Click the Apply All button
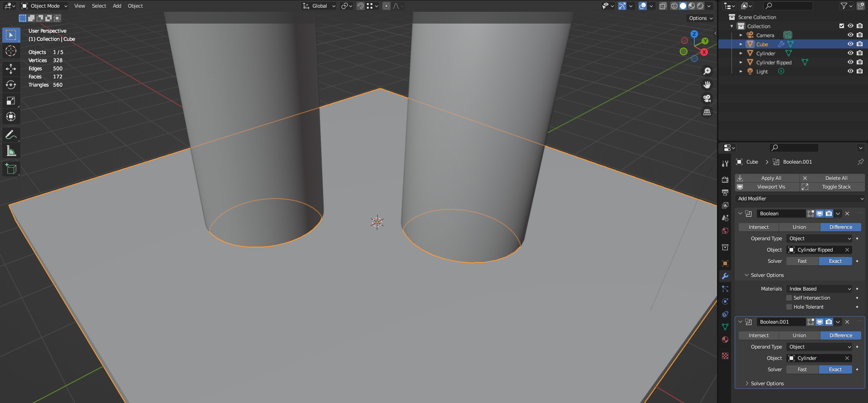 [767, 178]
